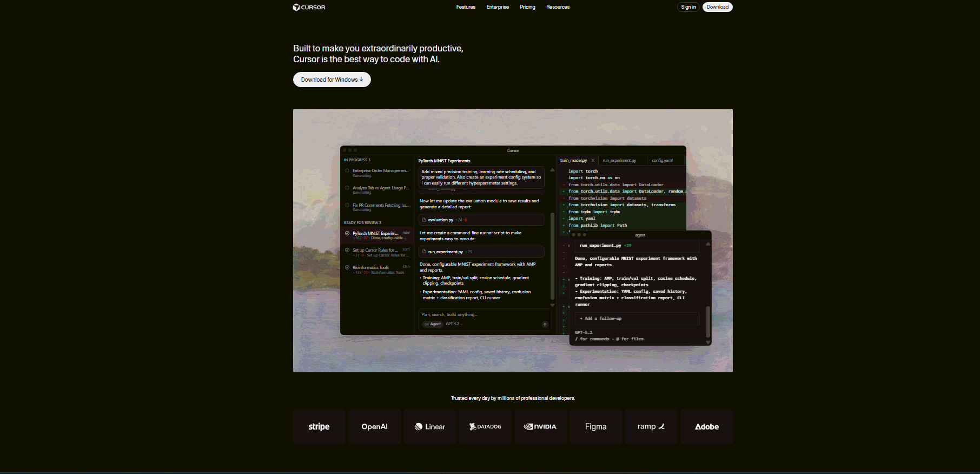The width and height of the screenshot is (980, 474).
Task: Click the Add a follow-up field in agent window
Action: (637, 318)
